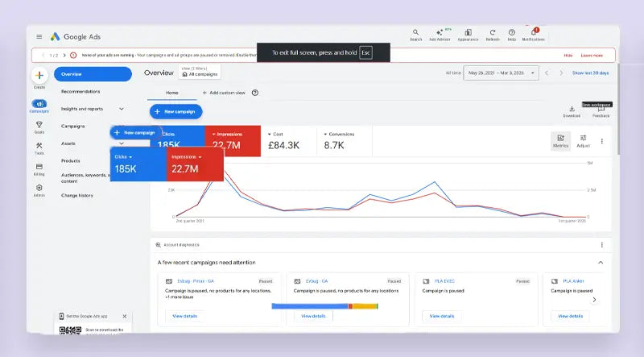The height and width of the screenshot is (357, 644).
Task: Click the £84.3K cost value
Action: coord(284,145)
